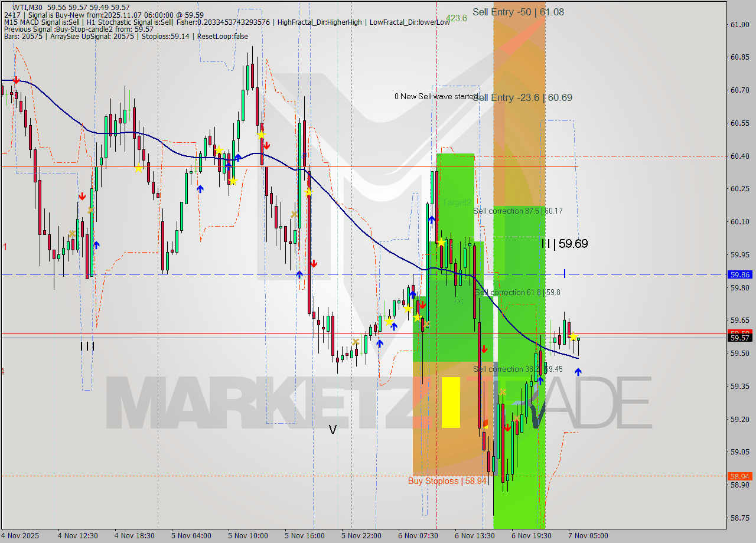Select the rightmost blue up arrow near 7 Nov
Screen dimensions: 756x543
click(578, 371)
